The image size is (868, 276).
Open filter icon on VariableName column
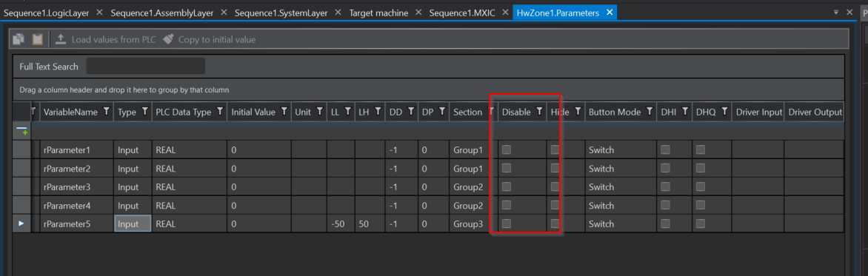(107, 112)
